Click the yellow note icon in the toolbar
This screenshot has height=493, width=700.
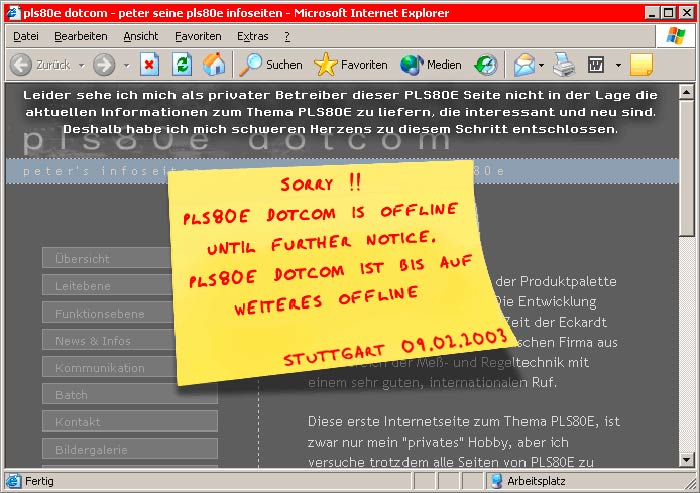pyautogui.click(x=641, y=65)
